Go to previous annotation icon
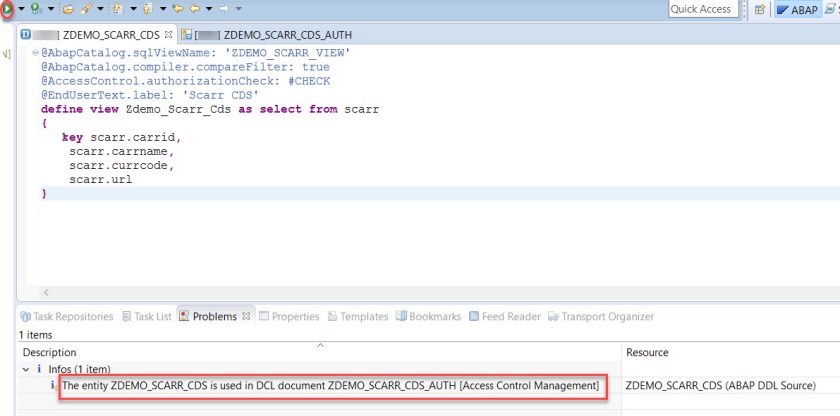Image resolution: width=840 pixels, height=416 pixels. click(147, 9)
